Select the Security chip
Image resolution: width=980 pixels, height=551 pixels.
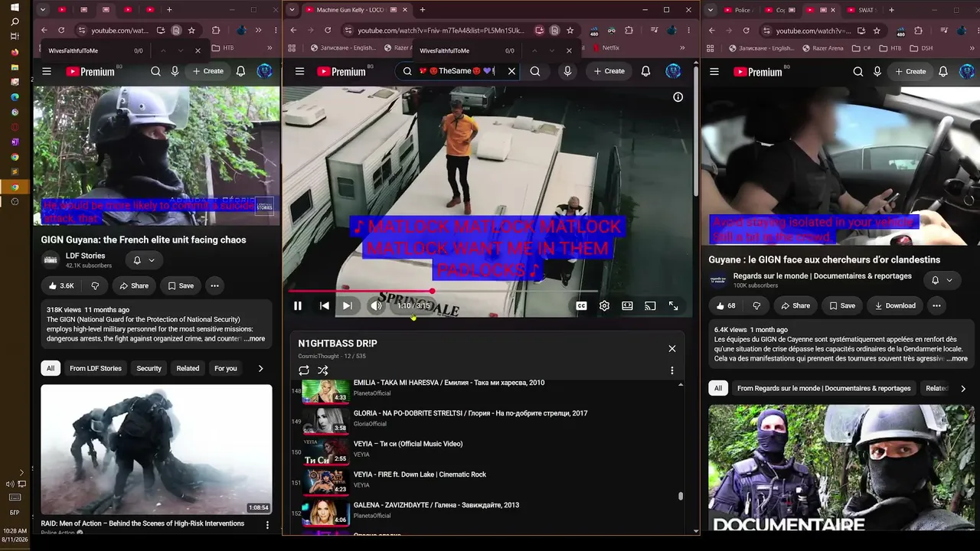pyautogui.click(x=149, y=368)
